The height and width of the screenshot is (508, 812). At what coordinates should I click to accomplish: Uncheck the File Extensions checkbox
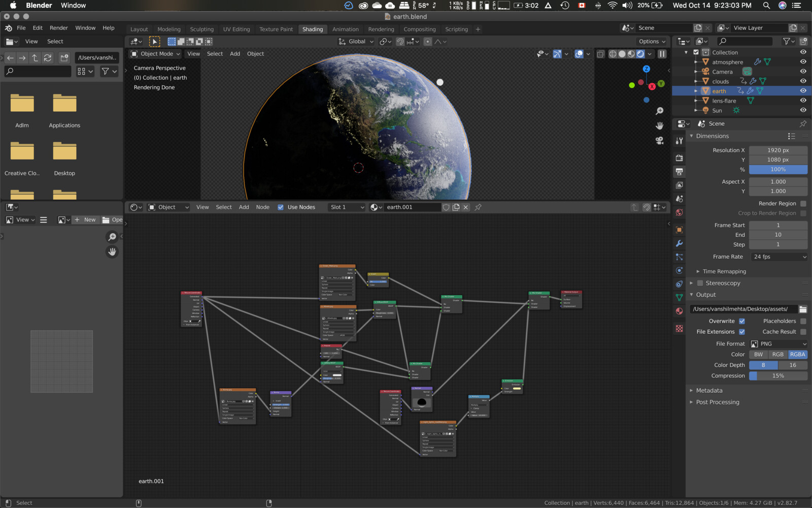click(x=742, y=332)
